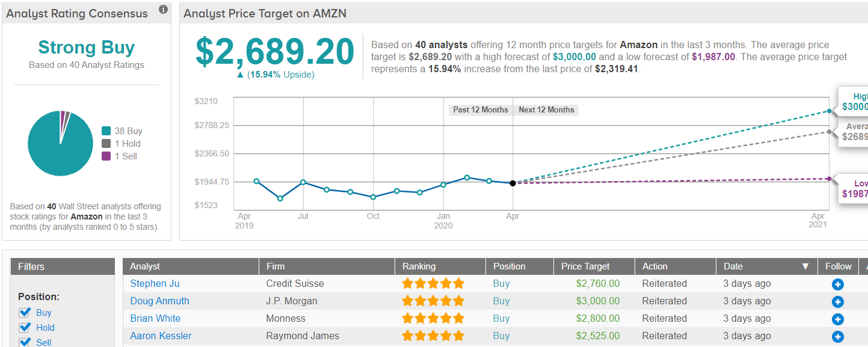
Task: Uncheck the Buy position filter
Action: [x=25, y=312]
